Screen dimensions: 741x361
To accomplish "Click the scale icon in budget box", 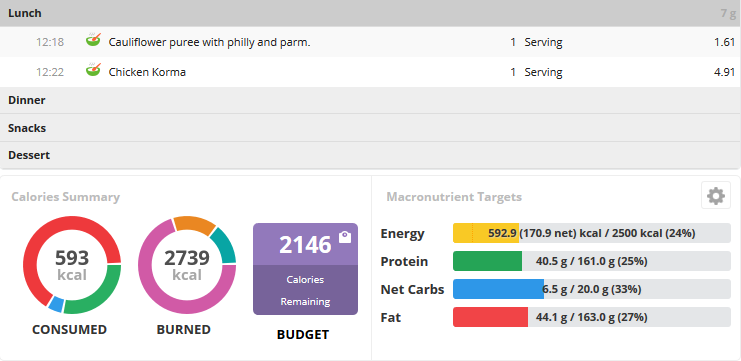I will coord(345,237).
